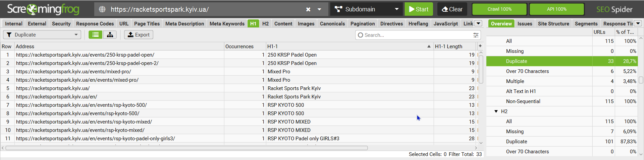Open the Internal tab
This screenshot has width=644, height=160.
click(14, 23)
